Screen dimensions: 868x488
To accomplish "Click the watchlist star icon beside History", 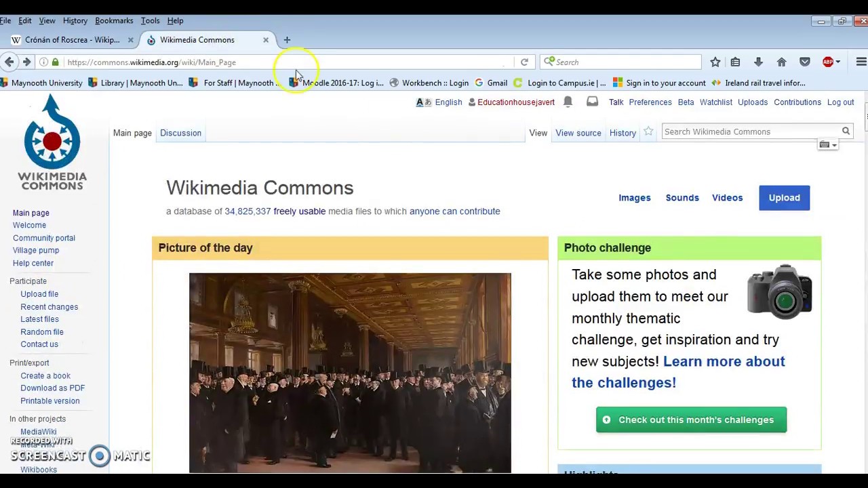I will 648,132.
